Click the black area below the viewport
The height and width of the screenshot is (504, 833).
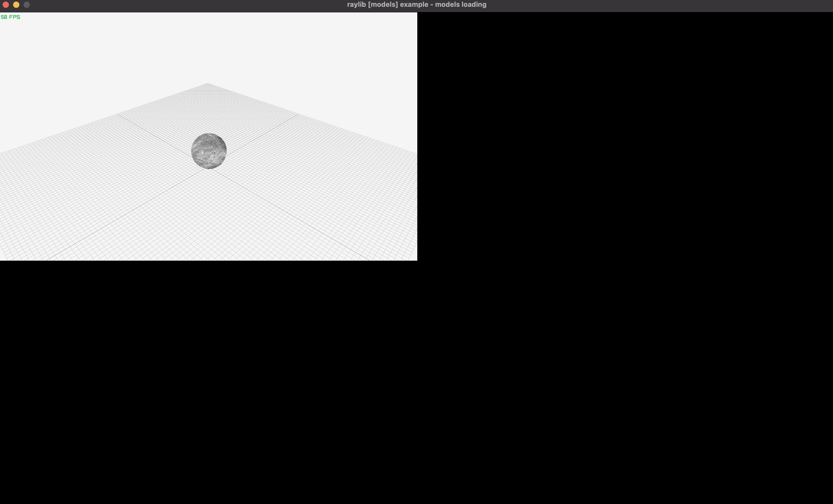203,372
